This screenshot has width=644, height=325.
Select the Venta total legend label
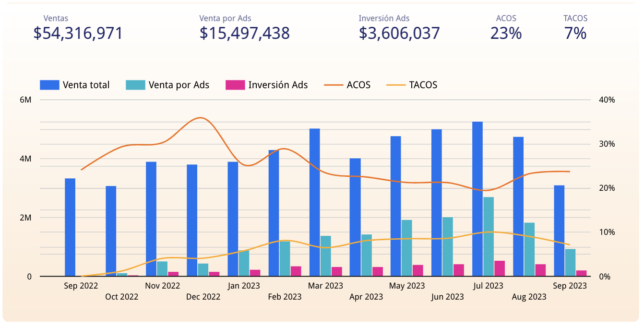click(x=86, y=85)
